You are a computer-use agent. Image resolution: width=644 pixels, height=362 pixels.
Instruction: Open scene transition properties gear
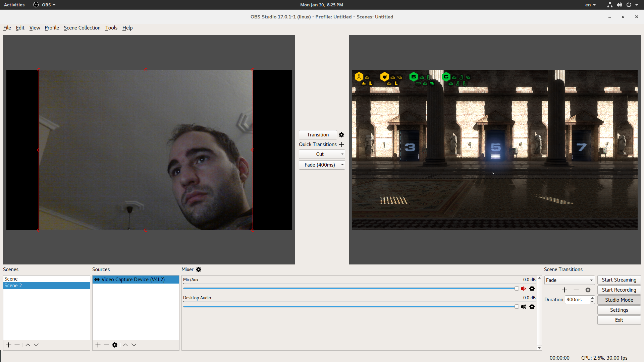pos(588,290)
